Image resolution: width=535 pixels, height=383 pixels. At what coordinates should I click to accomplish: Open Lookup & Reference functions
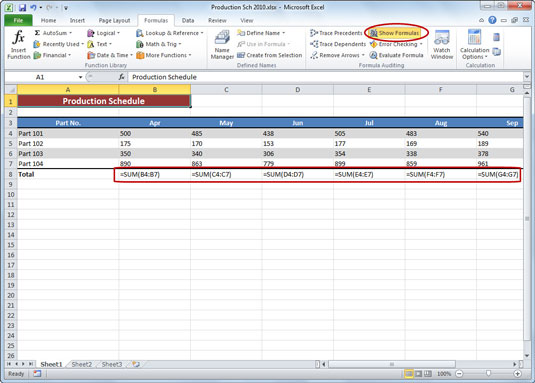170,33
